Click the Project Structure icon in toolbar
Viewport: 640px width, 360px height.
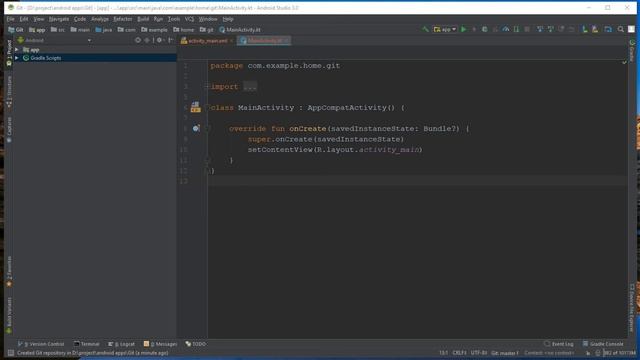pyautogui.click(x=608, y=29)
